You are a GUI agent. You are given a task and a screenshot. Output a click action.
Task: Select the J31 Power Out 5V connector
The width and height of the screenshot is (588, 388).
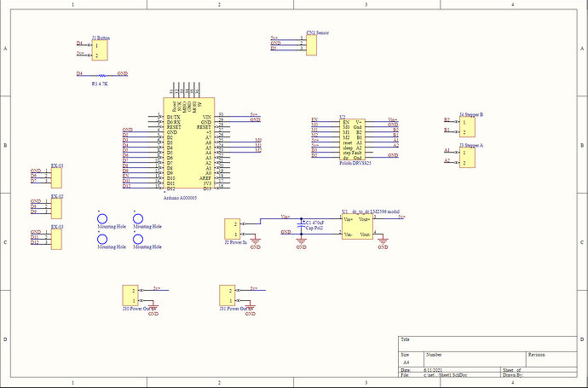228,295
